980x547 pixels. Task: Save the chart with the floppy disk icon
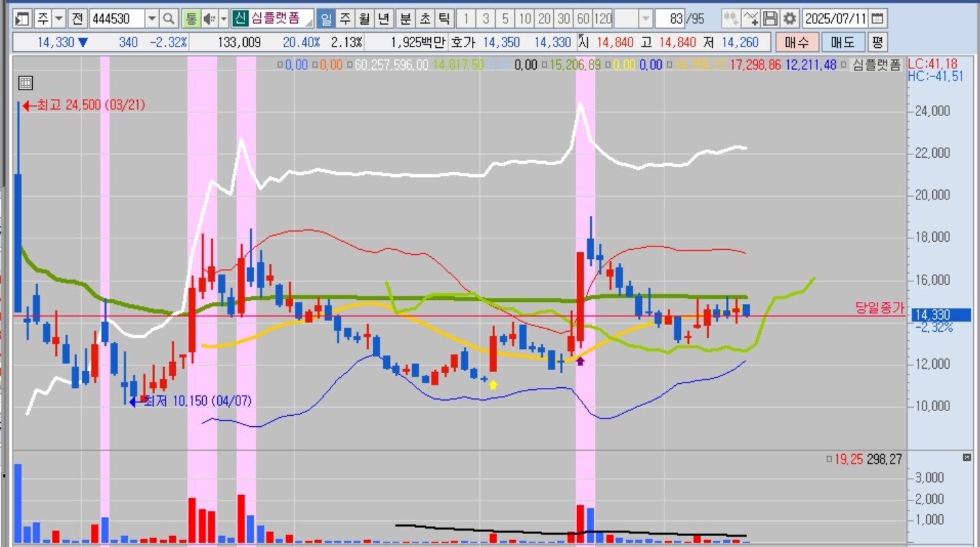click(770, 18)
